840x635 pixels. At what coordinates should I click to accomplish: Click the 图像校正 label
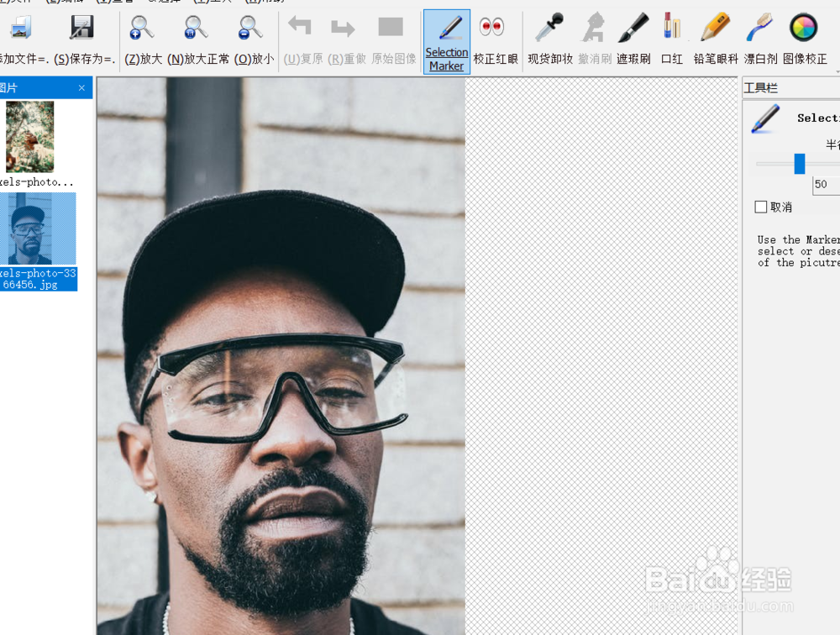[x=805, y=59]
